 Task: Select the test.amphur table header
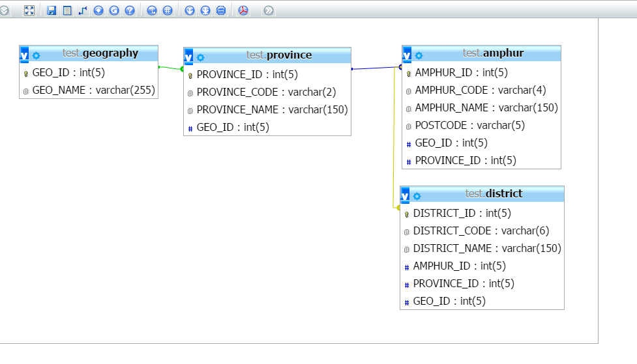tap(493, 53)
